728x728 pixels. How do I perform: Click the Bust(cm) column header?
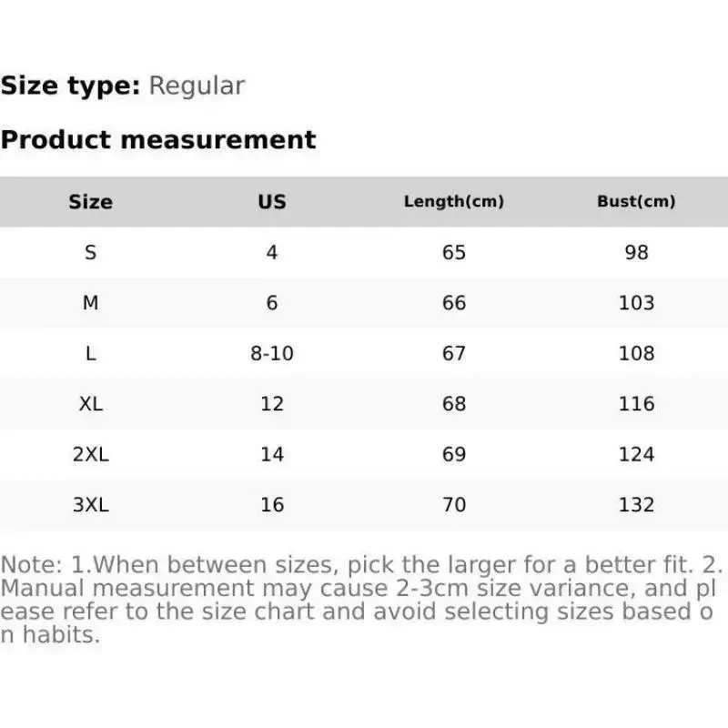pyautogui.click(x=636, y=202)
